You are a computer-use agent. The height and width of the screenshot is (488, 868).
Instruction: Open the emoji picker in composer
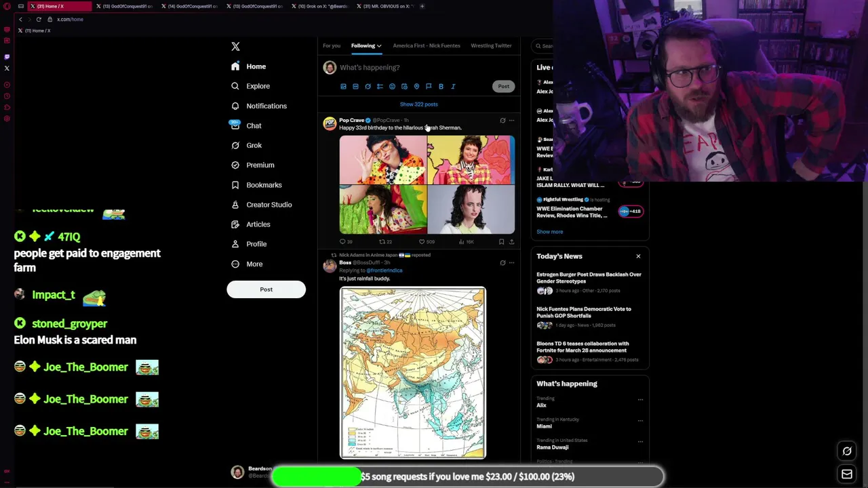tap(392, 87)
